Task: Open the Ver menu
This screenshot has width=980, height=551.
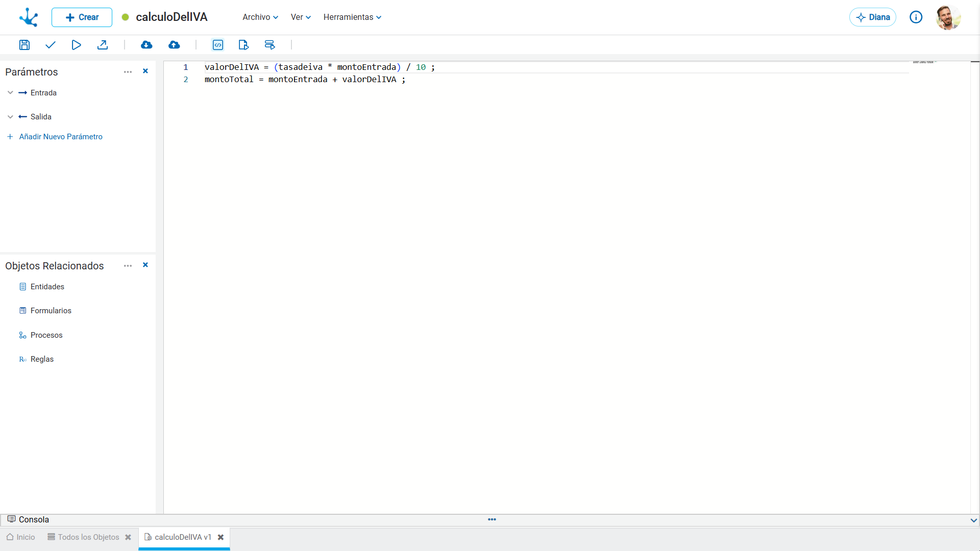Action: click(x=301, y=17)
